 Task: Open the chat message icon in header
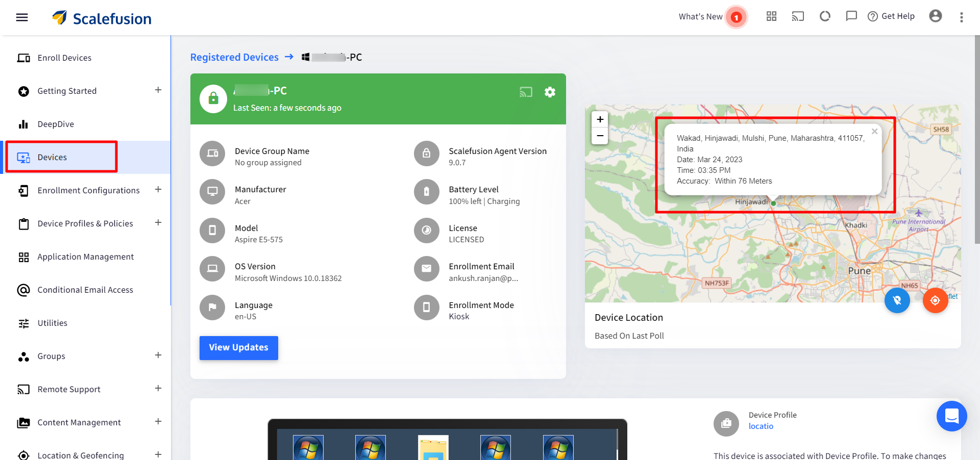[851, 16]
